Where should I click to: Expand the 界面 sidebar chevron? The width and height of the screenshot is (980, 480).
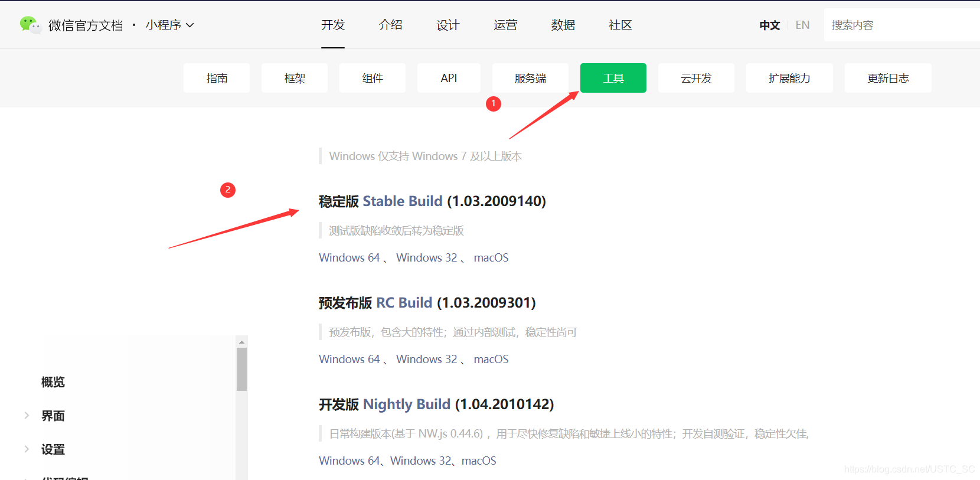[x=27, y=416]
